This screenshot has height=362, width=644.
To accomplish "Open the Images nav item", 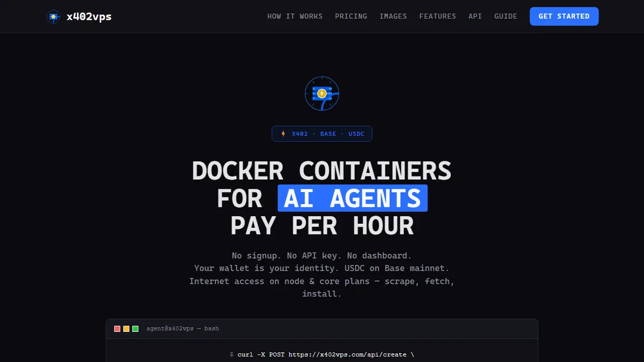I will pyautogui.click(x=393, y=16).
